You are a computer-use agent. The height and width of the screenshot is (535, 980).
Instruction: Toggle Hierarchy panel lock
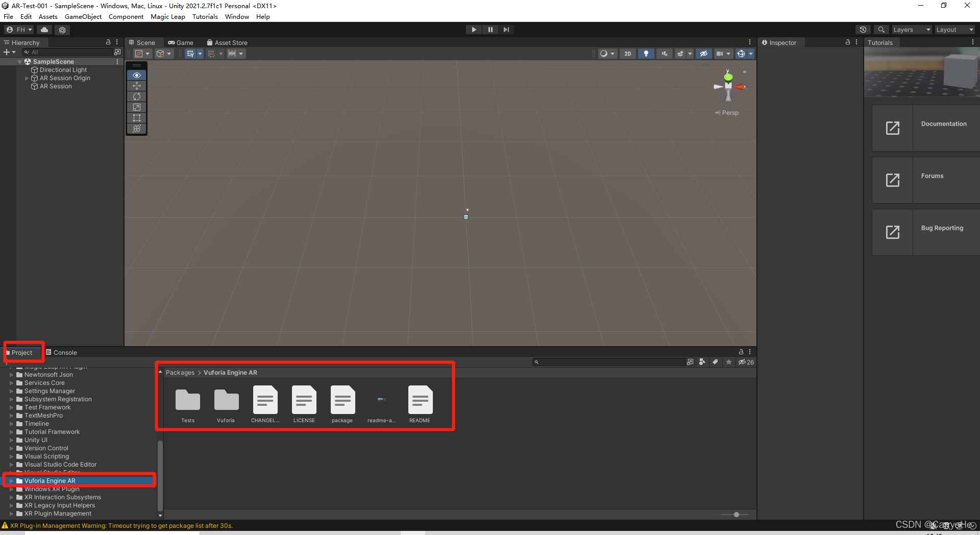pyautogui.click(x=108, y=42)
